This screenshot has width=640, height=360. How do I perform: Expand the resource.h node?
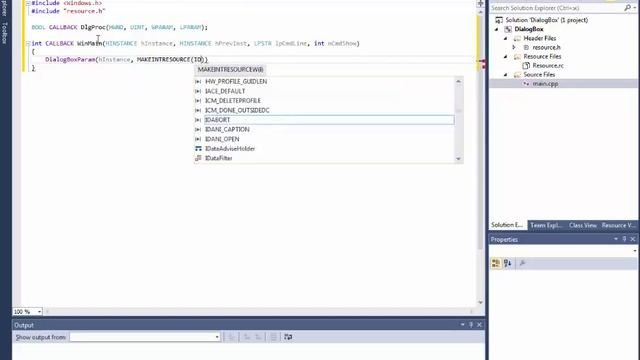pyautogui.click(x=514, y=47)
